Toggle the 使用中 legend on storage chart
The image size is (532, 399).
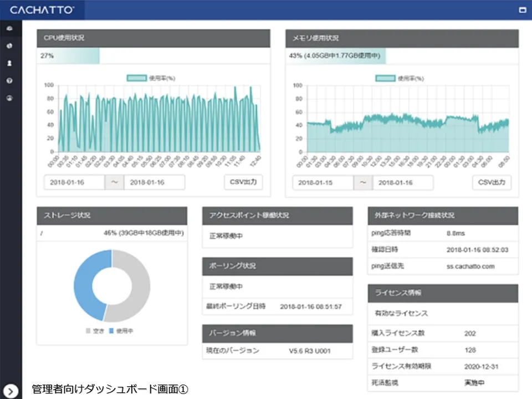(x=121, y=331)
